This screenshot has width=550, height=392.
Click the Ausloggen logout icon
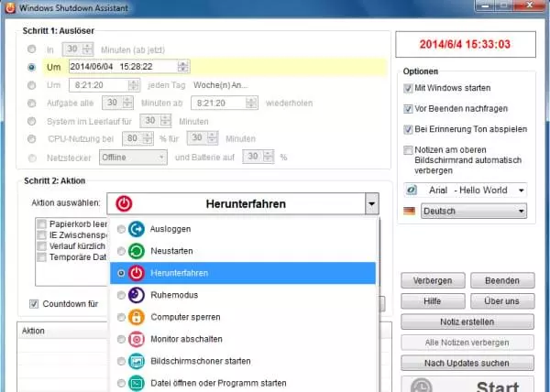click(x=137, y=229)
